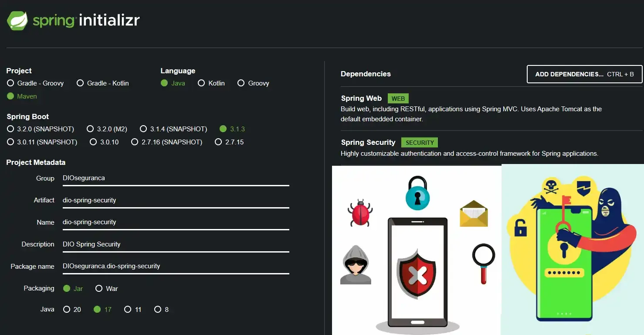Pick Spring Boot 3.0.11 (SNAPSHOT)
This screenshot has width=644, height=335.
[42, 142]
